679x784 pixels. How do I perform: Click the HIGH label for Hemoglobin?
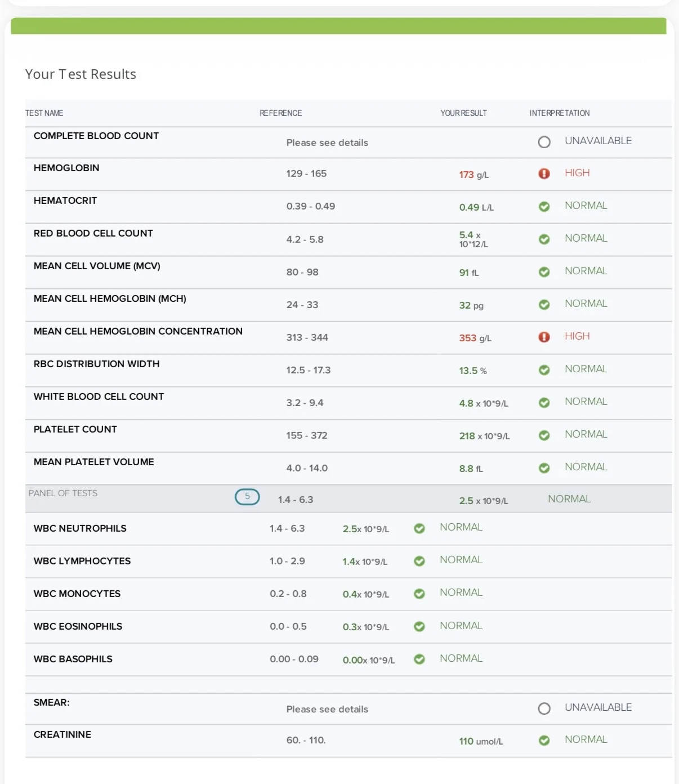tap(577, 173)
